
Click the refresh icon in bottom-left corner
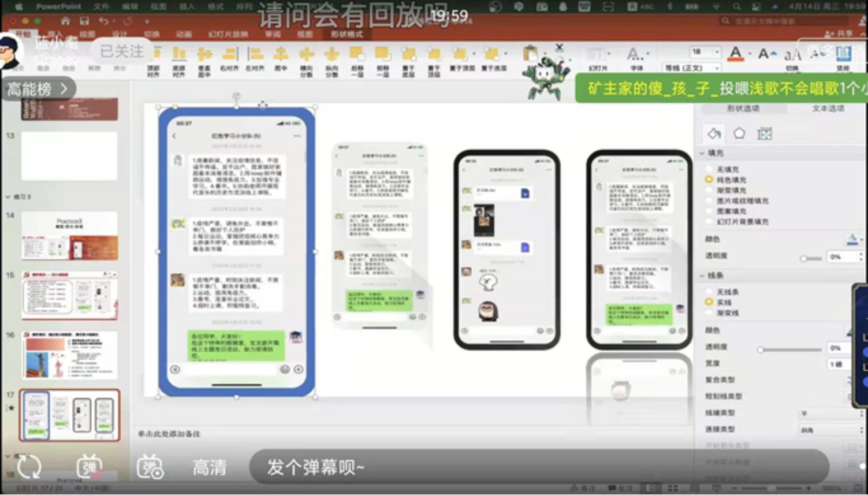pos(31,467)
